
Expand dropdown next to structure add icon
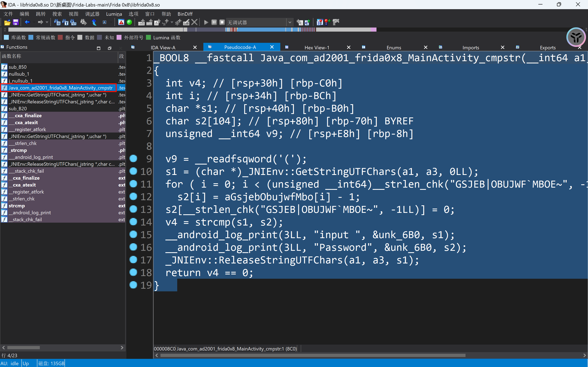point(172,22)
